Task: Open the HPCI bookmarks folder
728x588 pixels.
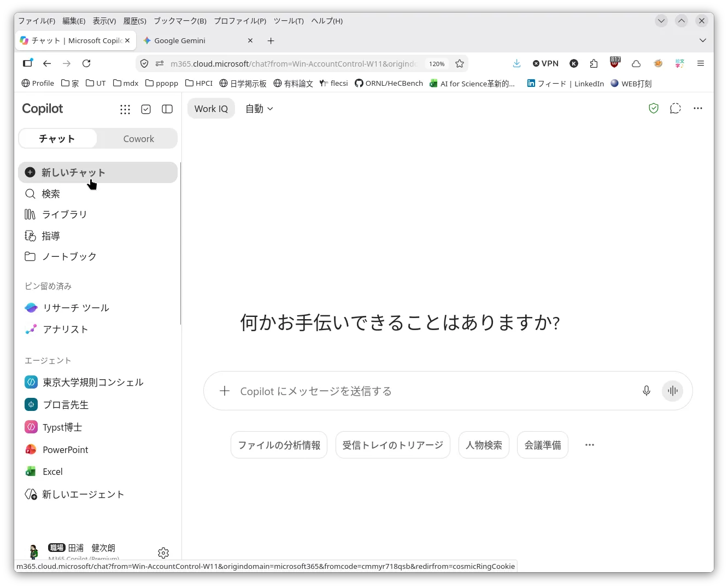Action: [x=199, y=83]
